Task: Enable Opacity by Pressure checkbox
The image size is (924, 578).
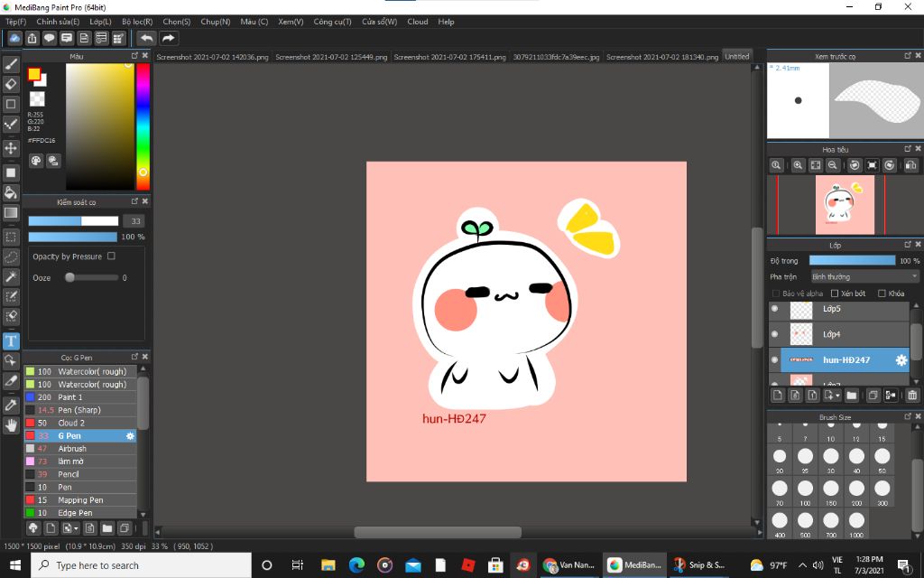Action: pos(111,256)
